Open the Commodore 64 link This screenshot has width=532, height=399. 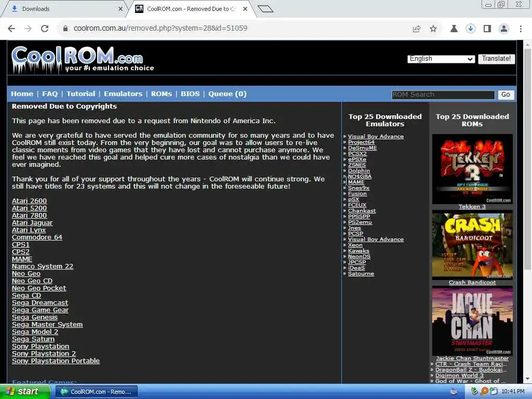(x=37, y=237)
